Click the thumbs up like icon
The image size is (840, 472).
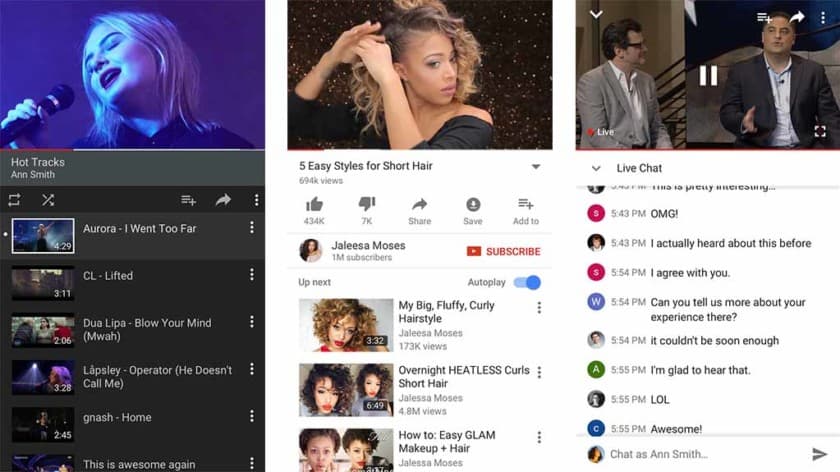click(x=314, y=204)
